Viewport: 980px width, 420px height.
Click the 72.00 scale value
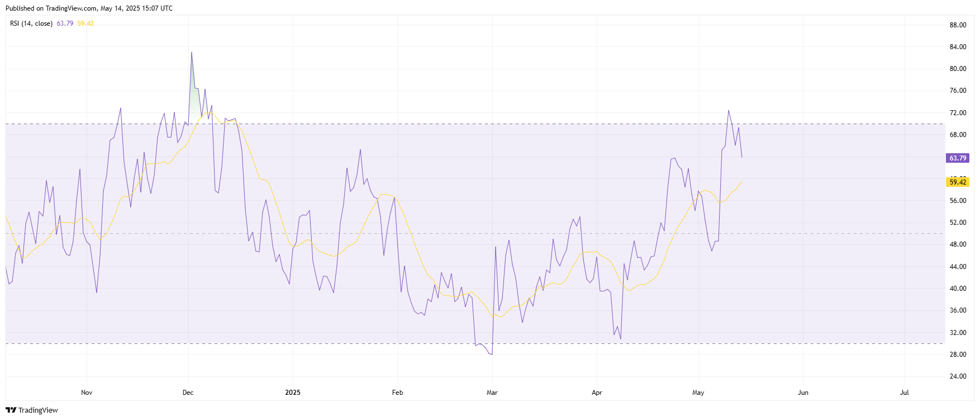pos(958,113)
